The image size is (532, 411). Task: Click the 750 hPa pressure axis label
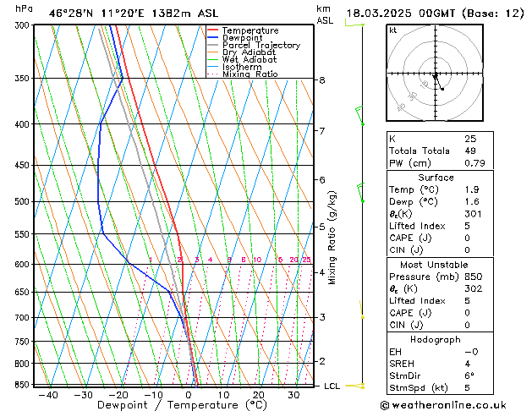(x=24, y=342)
